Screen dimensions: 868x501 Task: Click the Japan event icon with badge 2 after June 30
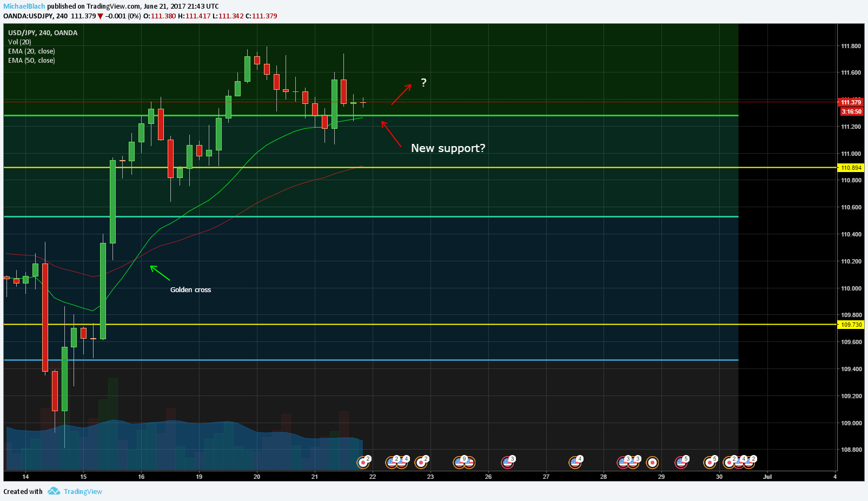click(729, 463)
